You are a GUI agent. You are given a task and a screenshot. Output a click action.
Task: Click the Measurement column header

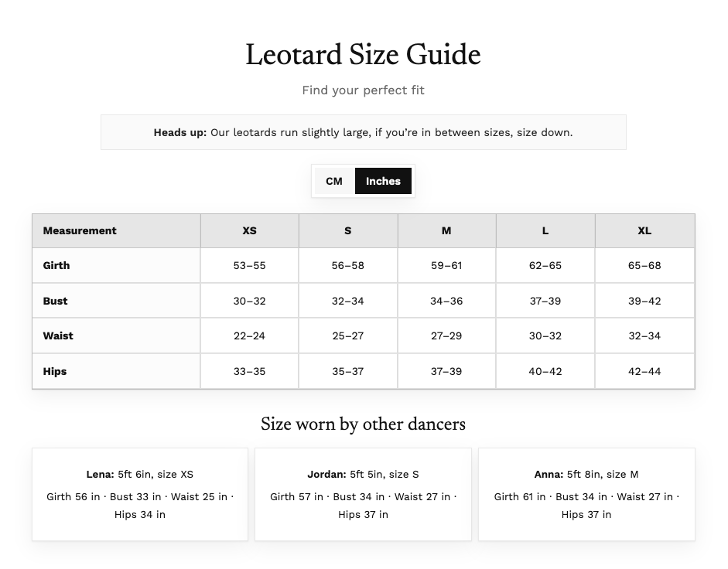80,230
